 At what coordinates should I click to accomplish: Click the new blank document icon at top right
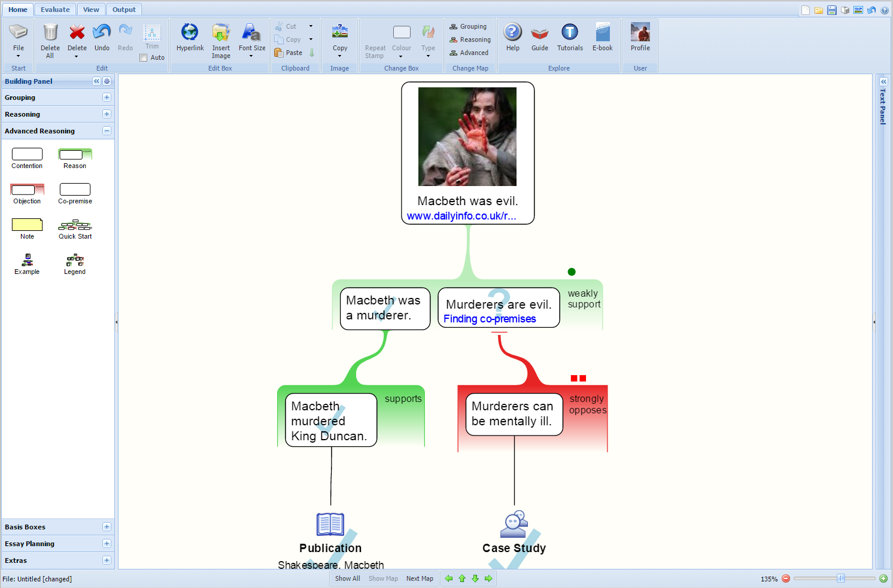(806, 10)
